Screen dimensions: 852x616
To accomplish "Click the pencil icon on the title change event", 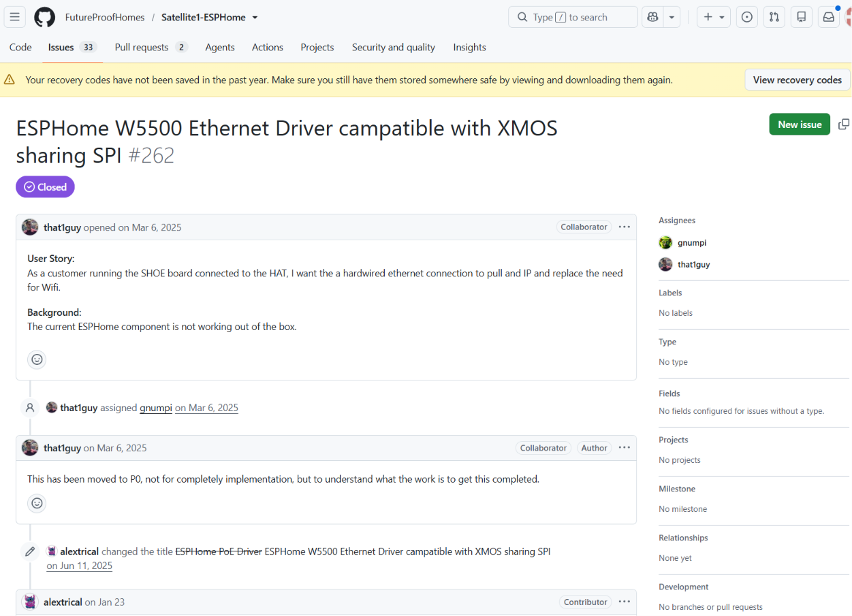I will click(x=30, y=551).
